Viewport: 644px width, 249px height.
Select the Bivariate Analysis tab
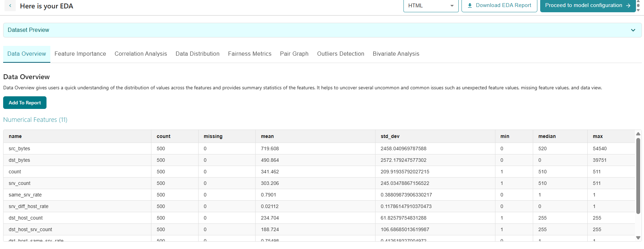(x=396, y=54)
